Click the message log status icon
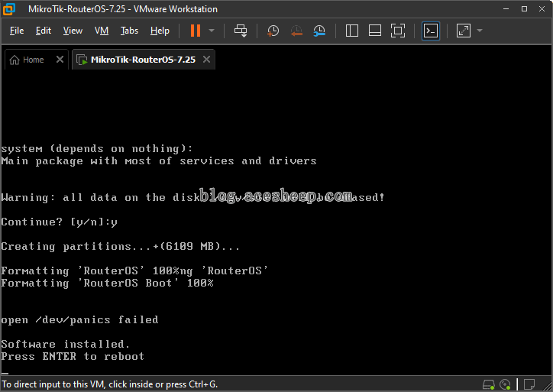Viewport: 553px width, 392px height. 529,384
